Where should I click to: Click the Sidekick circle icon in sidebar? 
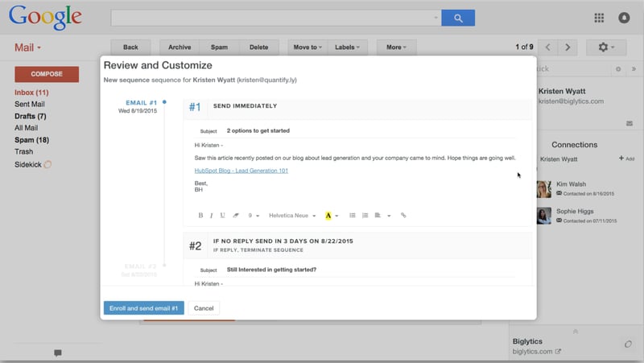click(x=47, y=165)
